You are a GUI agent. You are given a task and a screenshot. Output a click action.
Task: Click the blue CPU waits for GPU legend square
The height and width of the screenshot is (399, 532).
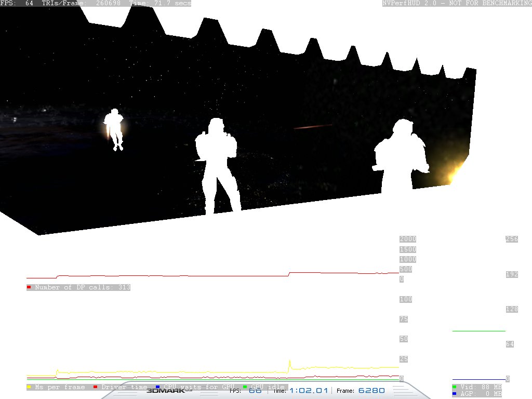(157, 387)
